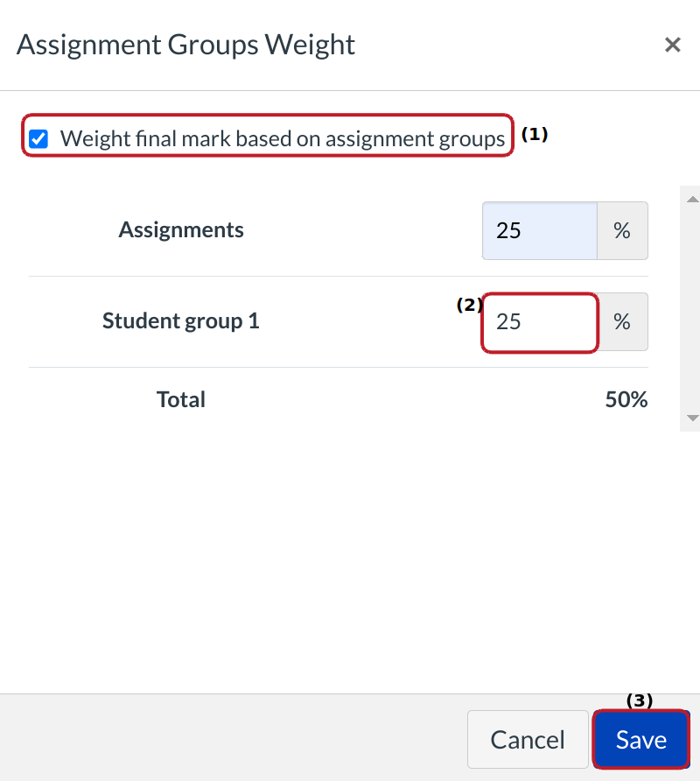Click the percent sign beside Student group 1
The image size is (700, 781).
click(x=622, y=322)
